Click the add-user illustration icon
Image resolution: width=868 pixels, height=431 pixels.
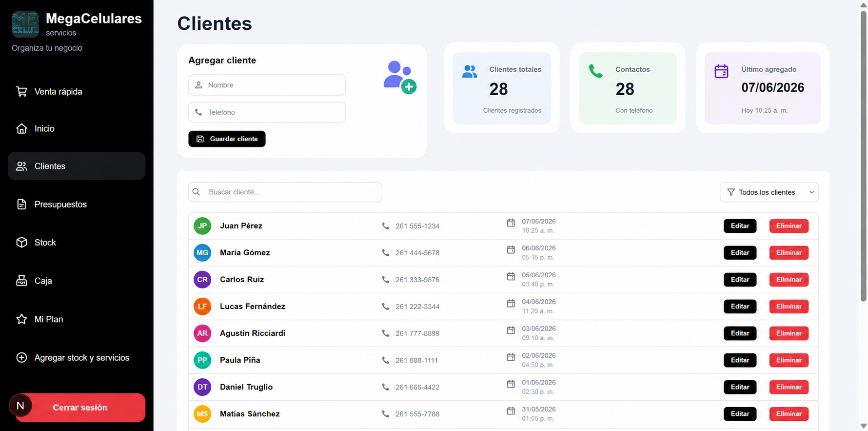click(x=400, y=77)
